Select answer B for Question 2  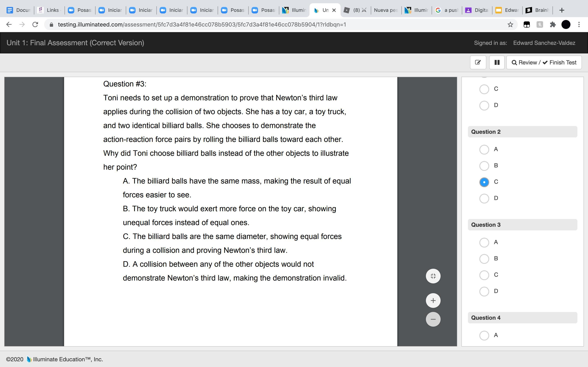coord(484,166)
